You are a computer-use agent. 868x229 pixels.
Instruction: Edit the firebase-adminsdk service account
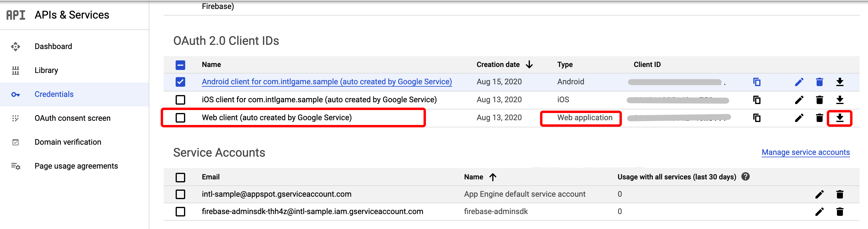pyautogui.click(x=820, y=212)
